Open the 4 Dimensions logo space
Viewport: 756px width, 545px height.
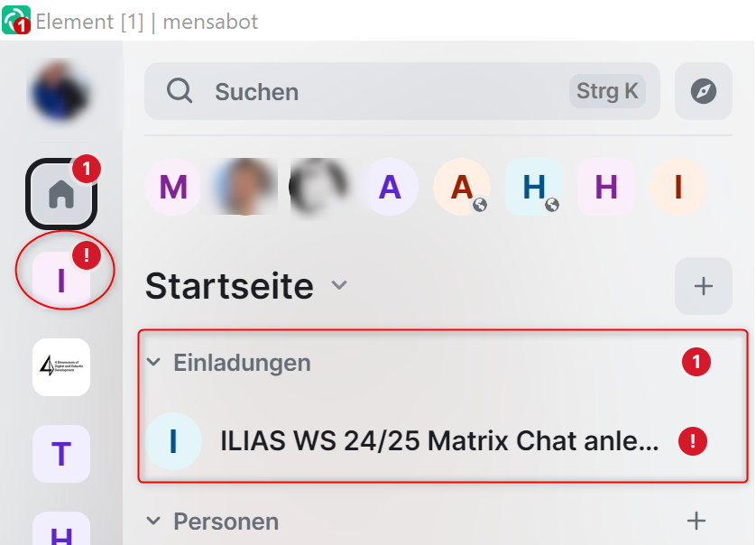61,367
